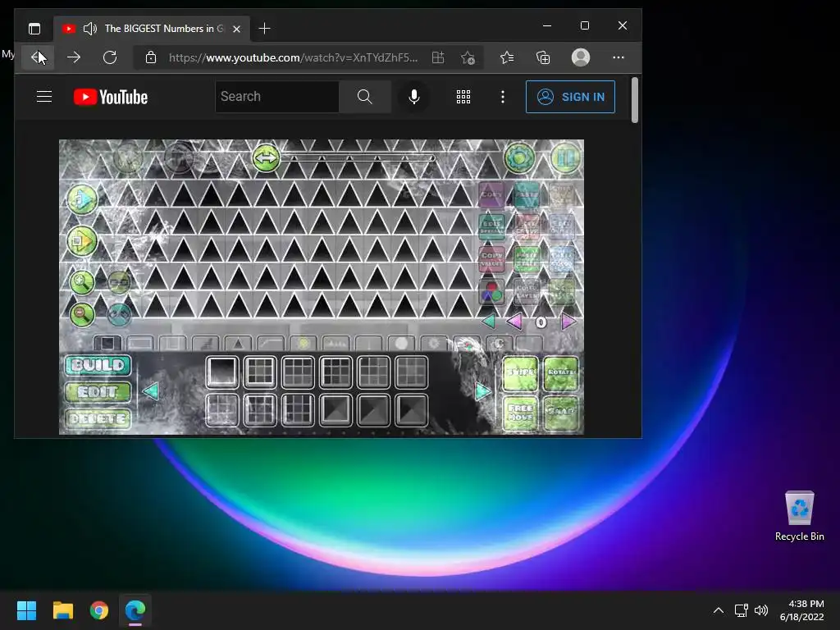Focus the address bar URL

293,57
